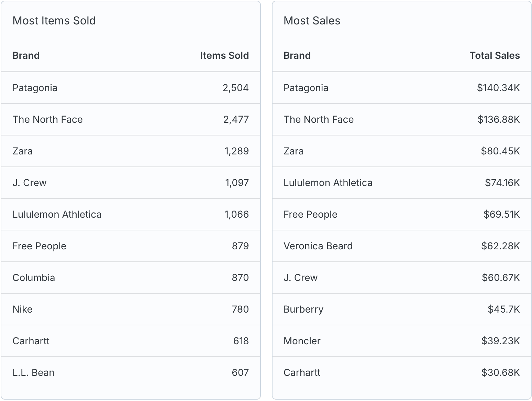Click the $140.34K Patagonia sales value
This screenshot has height=401, width=532.
click(x=498, y=88)
